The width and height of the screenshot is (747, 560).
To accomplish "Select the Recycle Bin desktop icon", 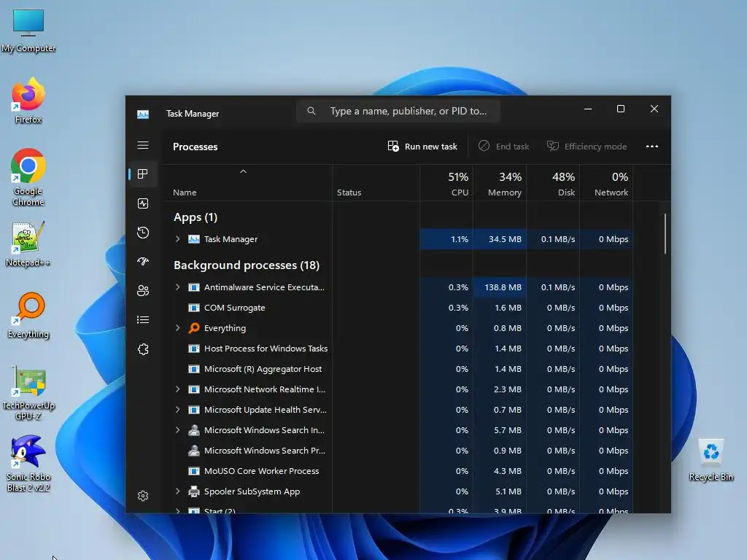I will (711, 460).
